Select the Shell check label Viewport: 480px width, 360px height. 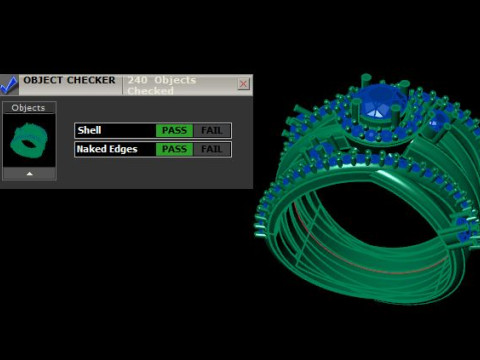click(x=89, y=130)
